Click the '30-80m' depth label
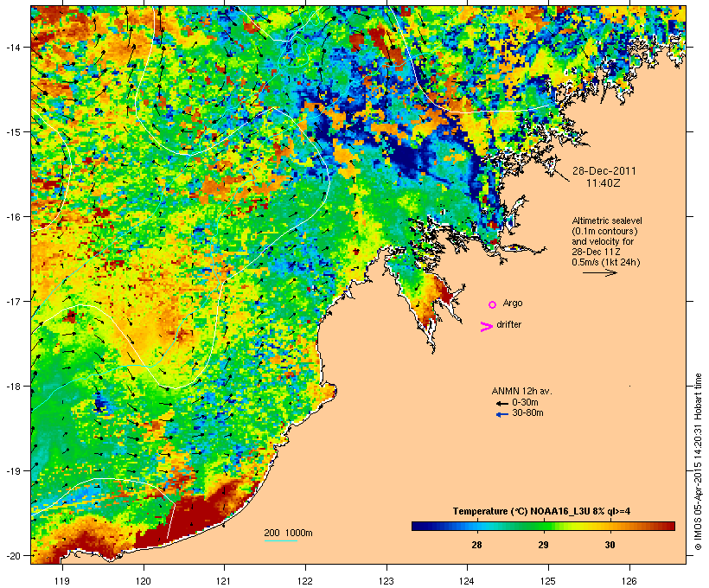The image size is (709, 588). click(x=527, y=412)
